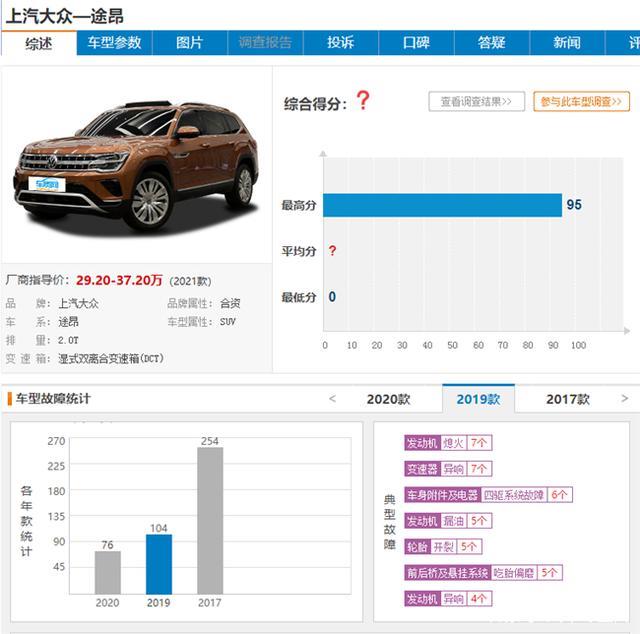This screenshot has height=634, width=640.
Task: Click the 前后桥及悬挂系统 吃胎偏磨 5个 tag
Action: pos(484,573)
